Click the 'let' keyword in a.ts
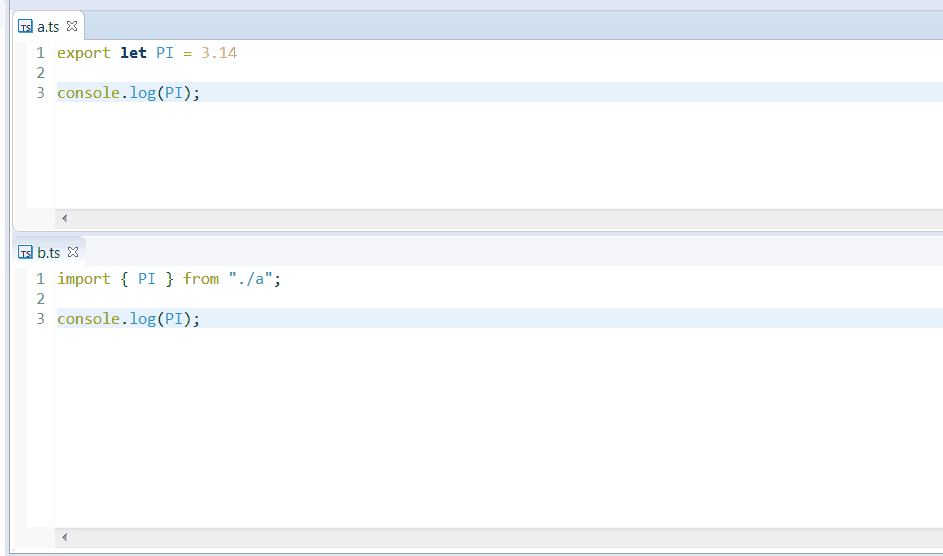This screenshot has height=556, width=943. tap(133, 53)
